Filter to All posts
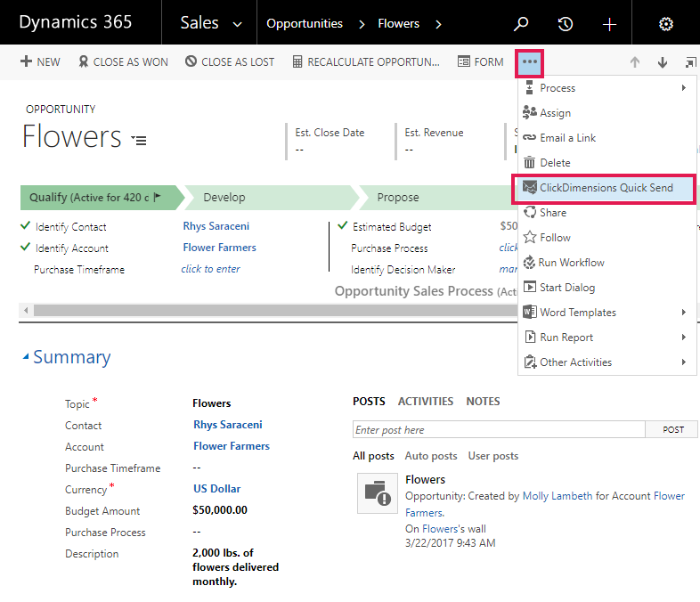The height and width of the screenshot is (602, 700). 373,456
